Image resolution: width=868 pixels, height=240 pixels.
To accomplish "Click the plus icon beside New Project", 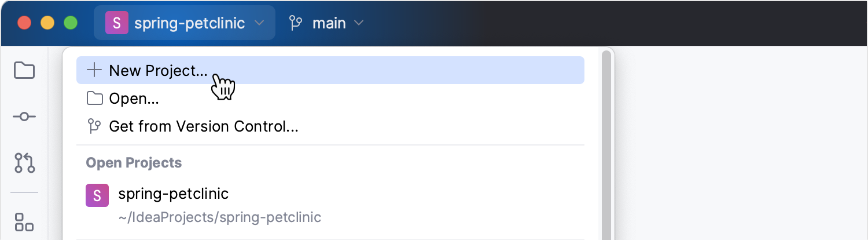I will [x=94, y=70].
